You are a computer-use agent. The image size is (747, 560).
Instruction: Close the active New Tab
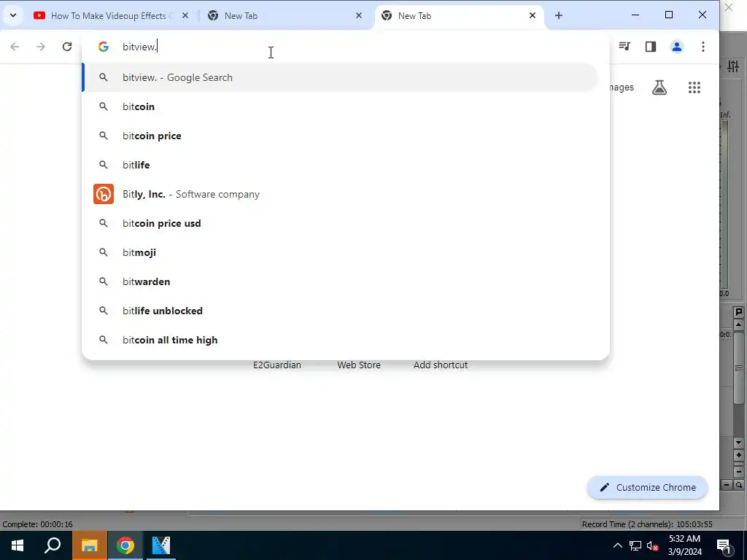click(x=532, y=16)
